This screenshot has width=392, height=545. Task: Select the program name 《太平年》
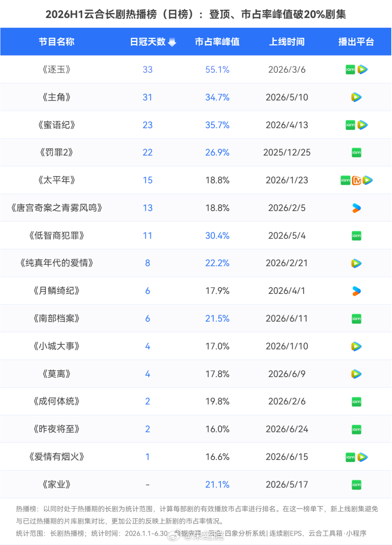pos(57,180)
